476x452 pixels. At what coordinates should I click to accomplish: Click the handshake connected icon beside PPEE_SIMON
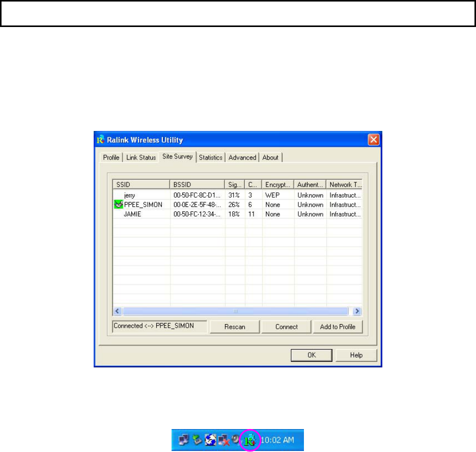pyautogui.click(x=119, y=204)
